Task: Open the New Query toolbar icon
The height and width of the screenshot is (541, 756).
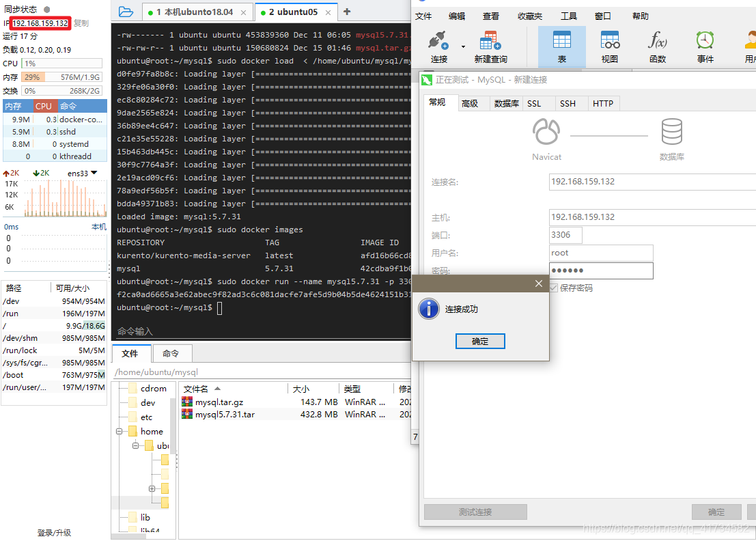Action: coord(490,40)
